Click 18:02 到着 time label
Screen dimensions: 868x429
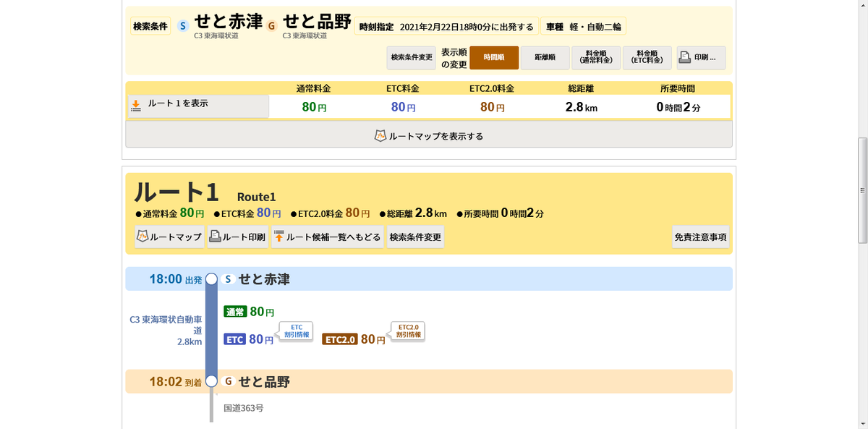point(174,382)
